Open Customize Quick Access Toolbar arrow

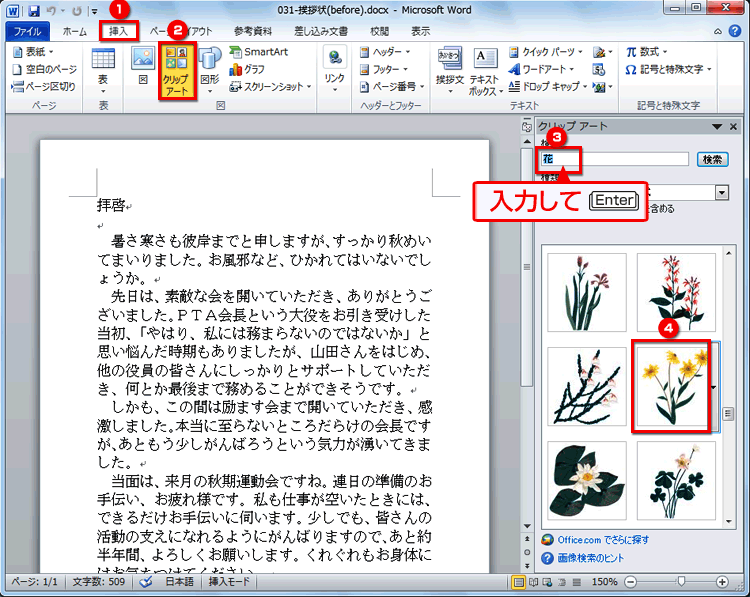95,11
